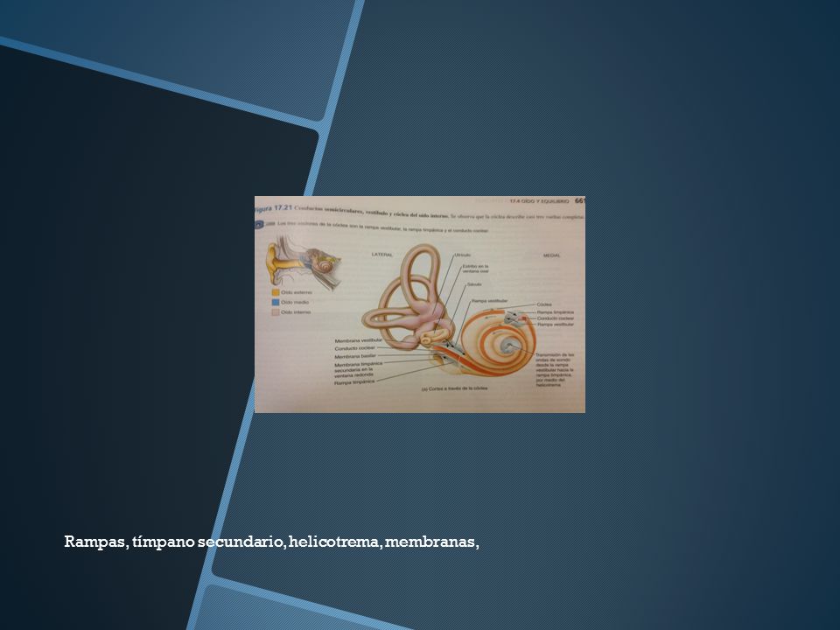Click the helicotrema transmission description text
The height and width of the screenshot is (630, 840).
pos(555,369)
